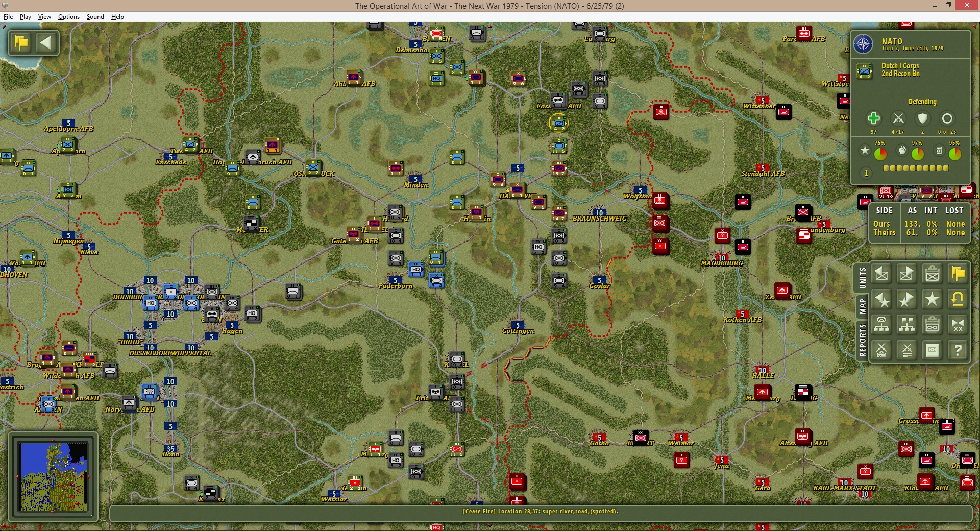The image size is (980, 531).
Task: Select the previous unit button in Units panel
Action: [x=881, y=274]
